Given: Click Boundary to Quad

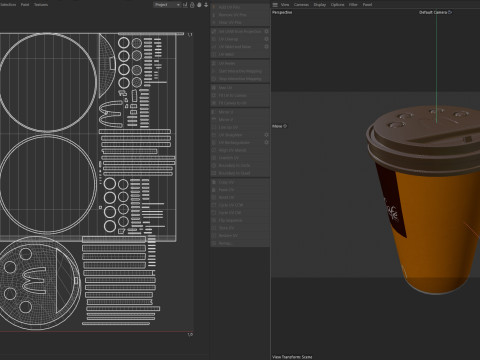Looking at the screenshot, I should 240,173.
